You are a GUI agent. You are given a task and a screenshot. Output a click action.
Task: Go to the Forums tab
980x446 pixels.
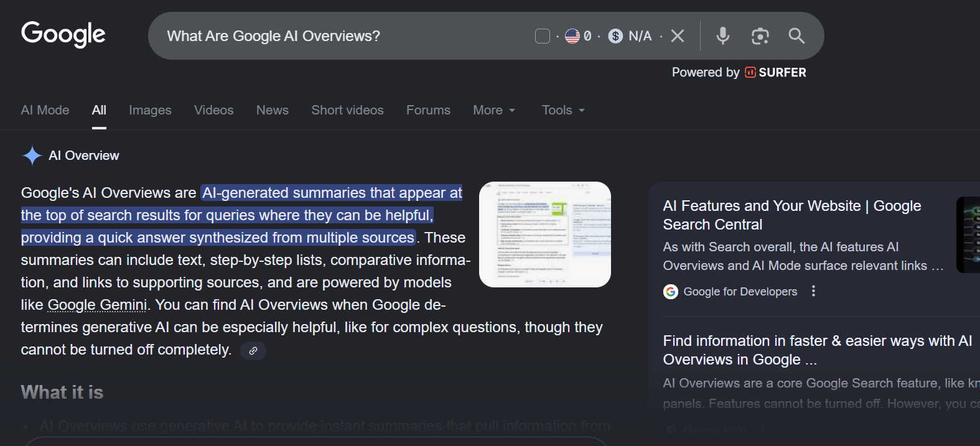pos(428,110)
